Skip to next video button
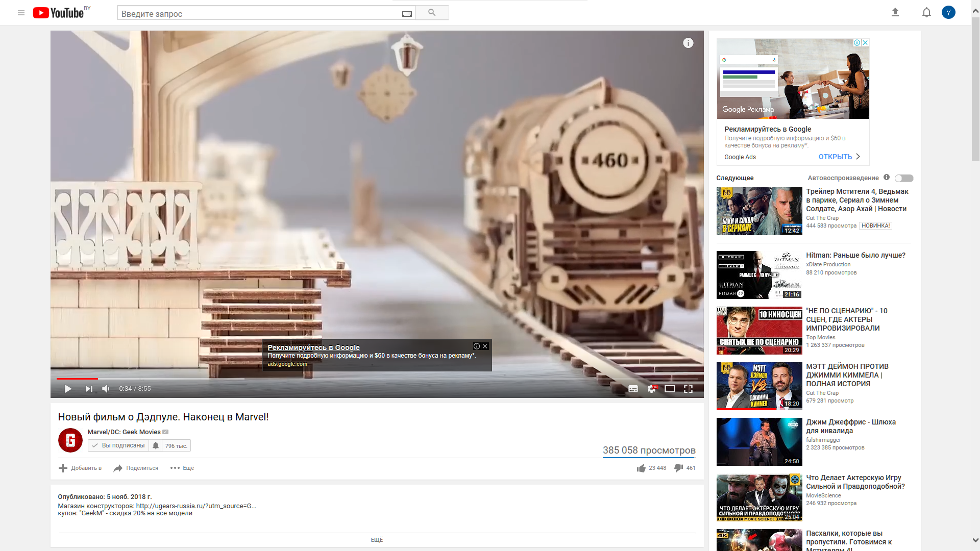This screenshot has height=551, width=980. (x=89, y=389)
